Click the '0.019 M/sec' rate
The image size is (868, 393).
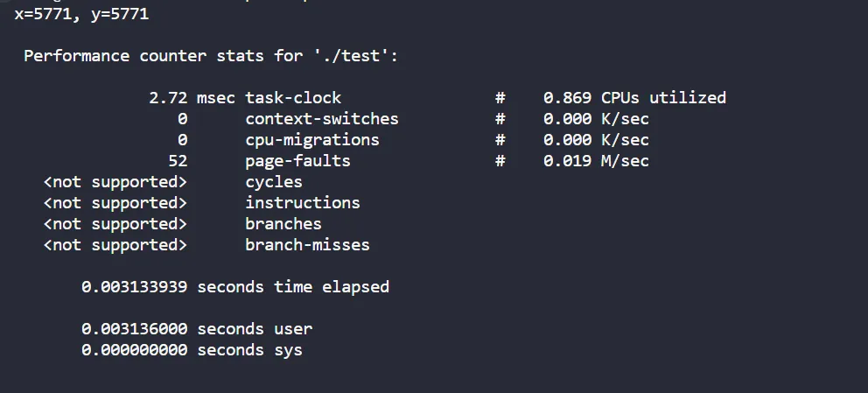click(596, 161)
